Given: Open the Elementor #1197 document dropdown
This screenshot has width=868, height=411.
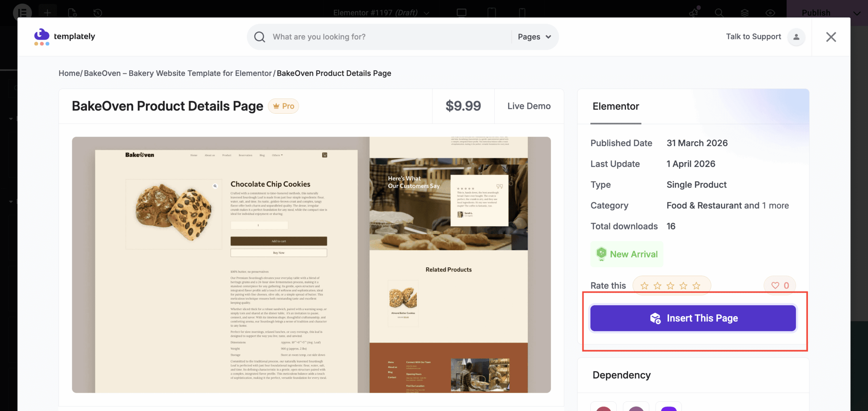Looking at the screenshot, I should [426, 13].
